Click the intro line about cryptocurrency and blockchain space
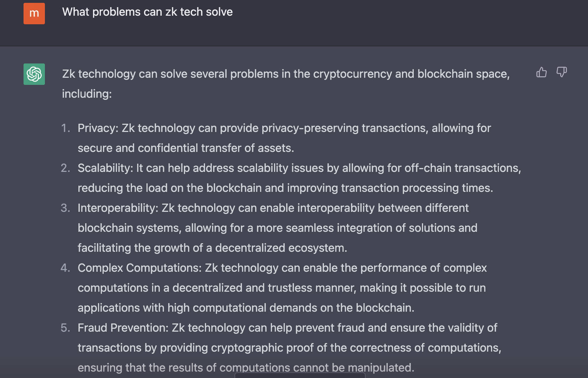This screenshot has height=378, width=588. tap(286, 74)
